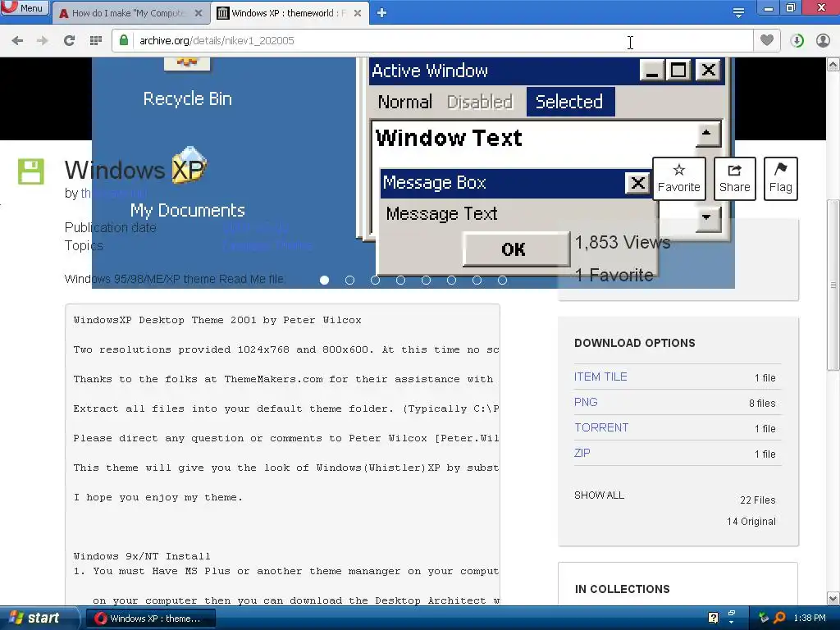Click the 1:38 PM taskbar clock

(810, 618)
